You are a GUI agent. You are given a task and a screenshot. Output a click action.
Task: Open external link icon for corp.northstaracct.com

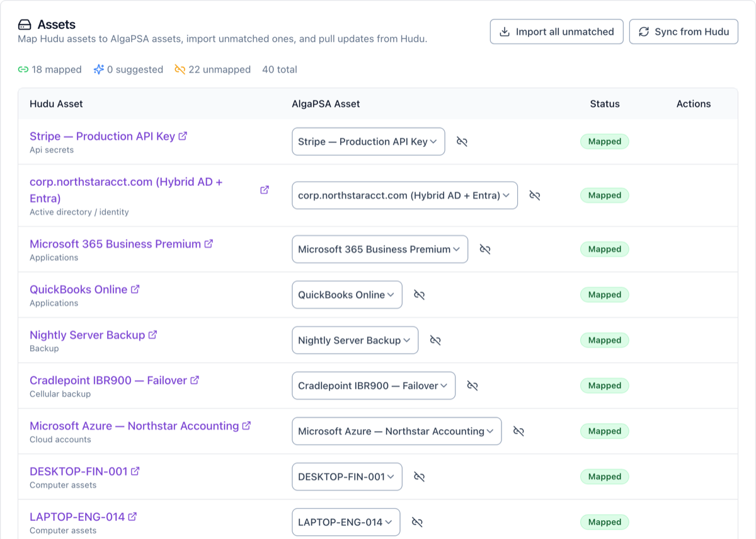tap(265, 190)
